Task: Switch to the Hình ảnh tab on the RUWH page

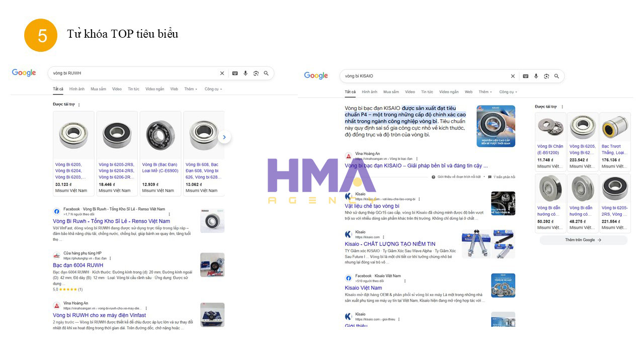Action: (77, 88)
